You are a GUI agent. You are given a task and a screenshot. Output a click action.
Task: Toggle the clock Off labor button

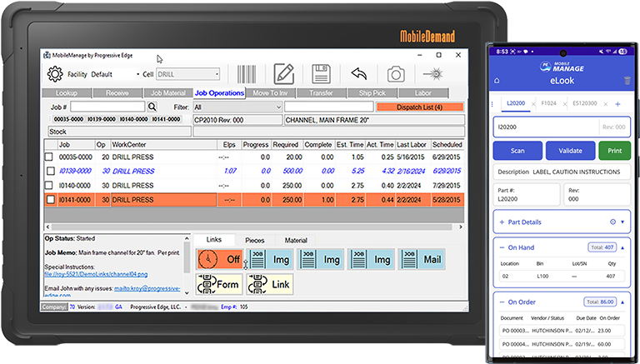click(x=220, y=259)
